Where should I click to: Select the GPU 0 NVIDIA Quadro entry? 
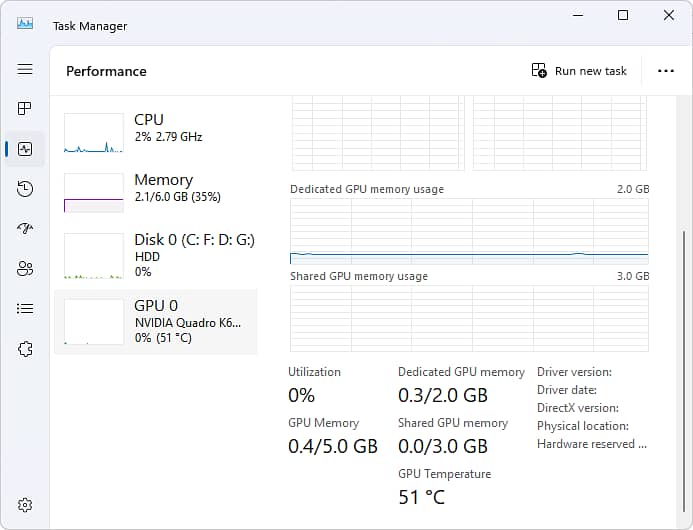(x=156, y=322)
